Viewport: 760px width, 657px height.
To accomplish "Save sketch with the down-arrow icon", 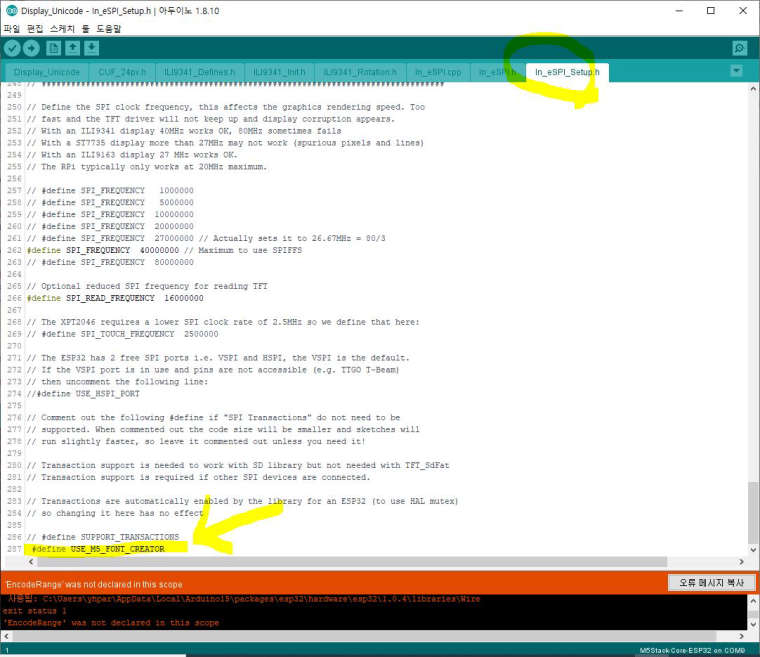I will (92, 48).
